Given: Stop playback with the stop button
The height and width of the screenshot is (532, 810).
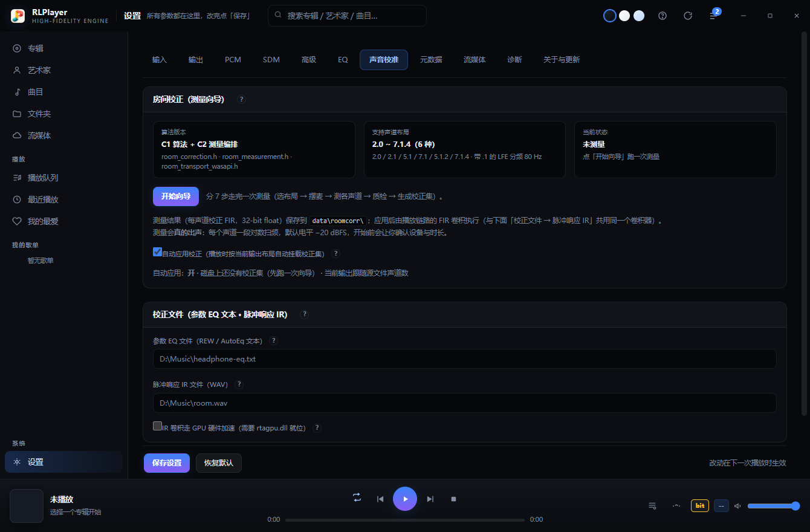Looking at the screenshot, I should (453, 499).
